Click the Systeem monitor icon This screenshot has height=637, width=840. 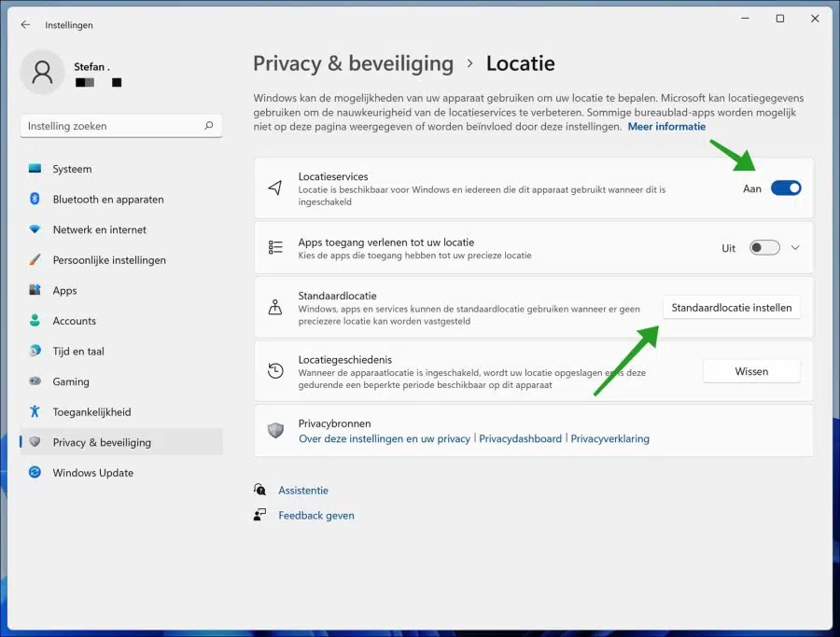pyautogui.click(x=35, y=169)
